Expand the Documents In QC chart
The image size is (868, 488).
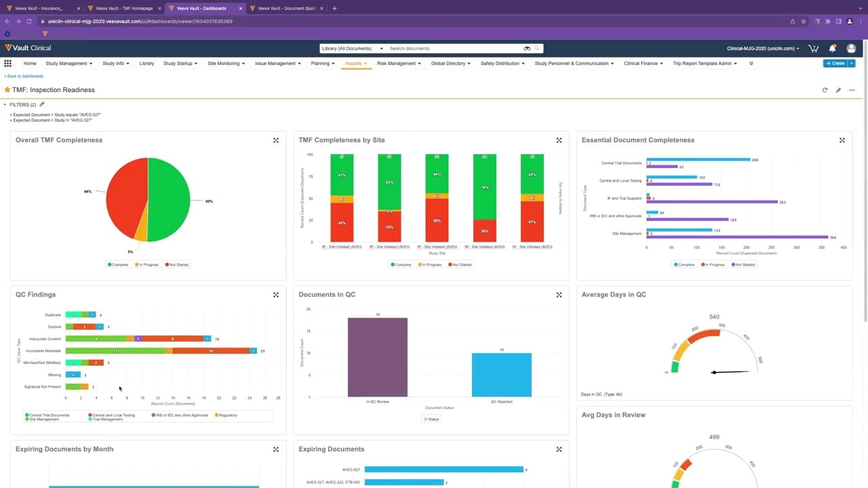coord(559,295)
